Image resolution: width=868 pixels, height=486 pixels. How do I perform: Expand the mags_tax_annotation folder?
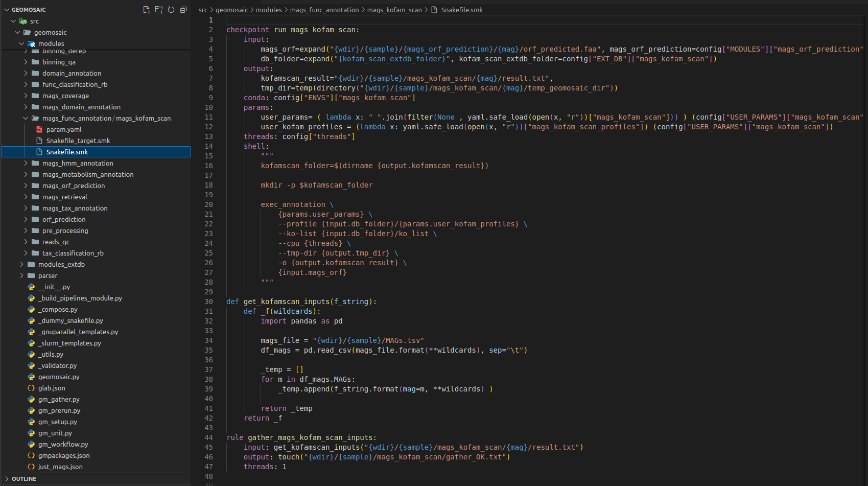coord(26,208)
